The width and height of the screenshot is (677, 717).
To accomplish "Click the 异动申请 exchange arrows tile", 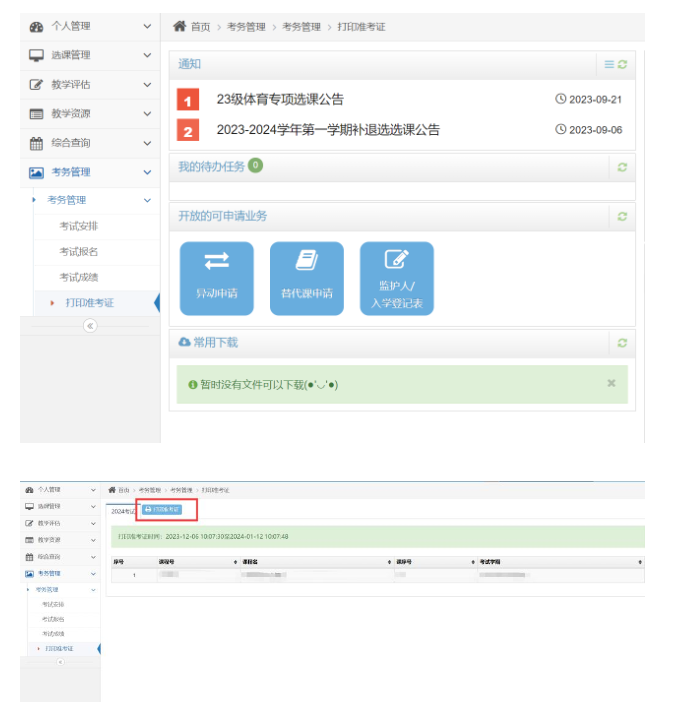I will click(217, 278).
